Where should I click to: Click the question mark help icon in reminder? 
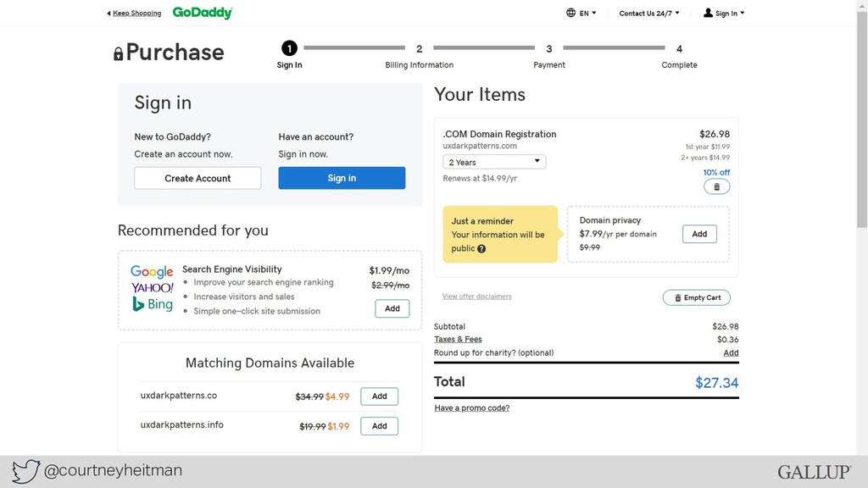pos(481,249)
